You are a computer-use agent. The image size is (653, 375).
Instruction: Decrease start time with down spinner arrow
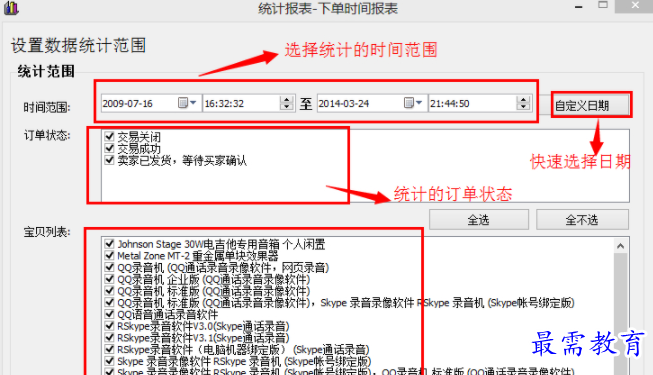(287, 107)
